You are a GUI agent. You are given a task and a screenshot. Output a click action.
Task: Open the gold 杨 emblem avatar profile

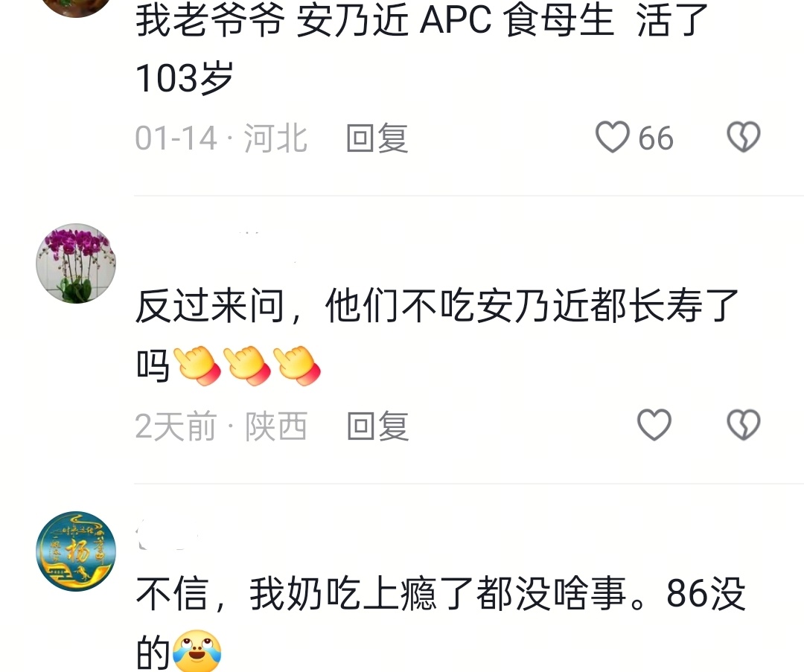tap(76, 551)
